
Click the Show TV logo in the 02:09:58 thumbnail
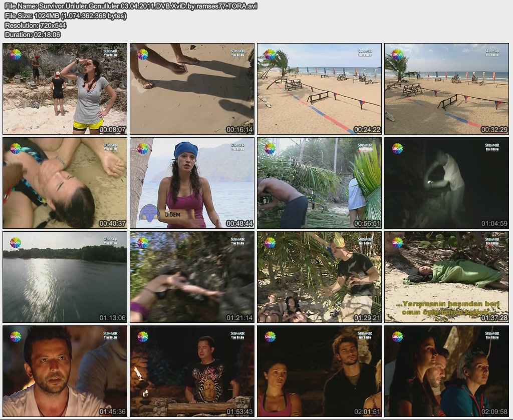(x=397, y=336)
